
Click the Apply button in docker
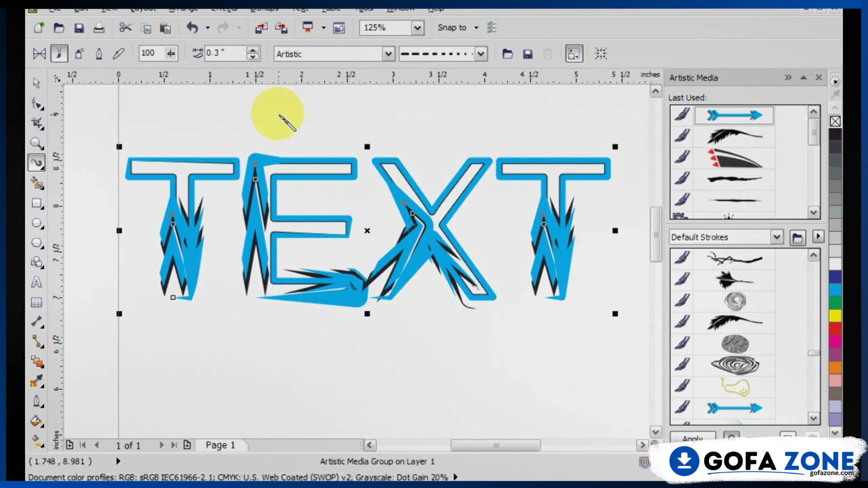693,438
